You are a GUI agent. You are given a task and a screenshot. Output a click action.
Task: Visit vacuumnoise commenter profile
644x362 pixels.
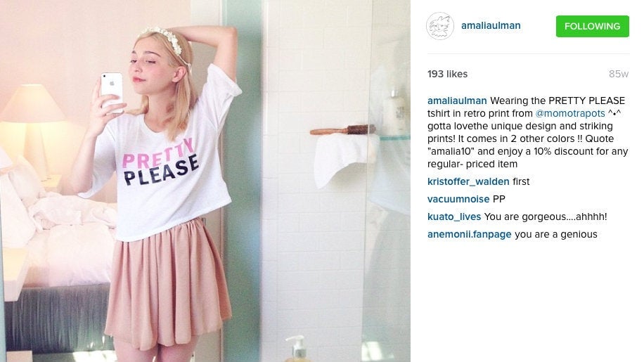[458, 199]
